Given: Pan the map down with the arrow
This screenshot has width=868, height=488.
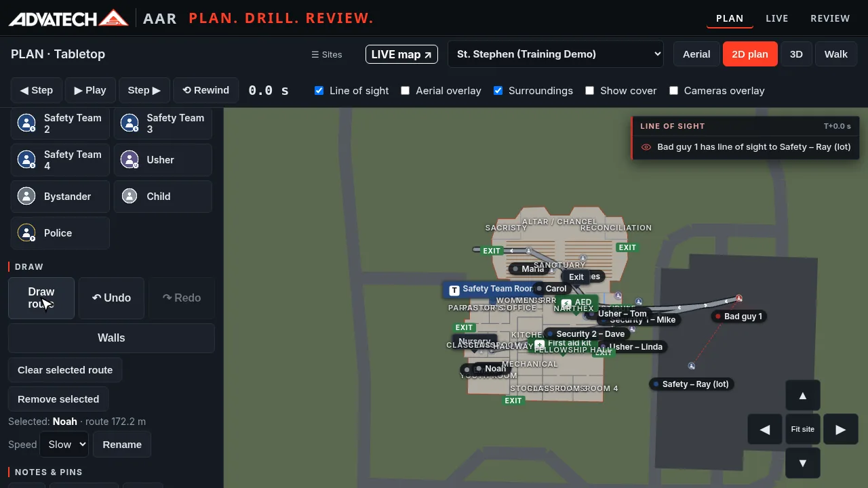Looking at the screenshot, I should 803,463.
